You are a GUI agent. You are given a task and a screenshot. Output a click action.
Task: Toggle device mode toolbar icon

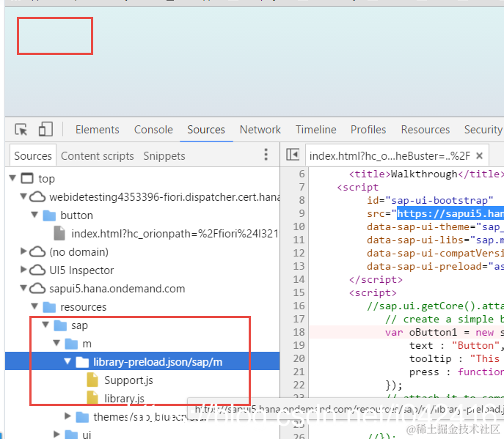pyautogui.click(x=45, y=130)
